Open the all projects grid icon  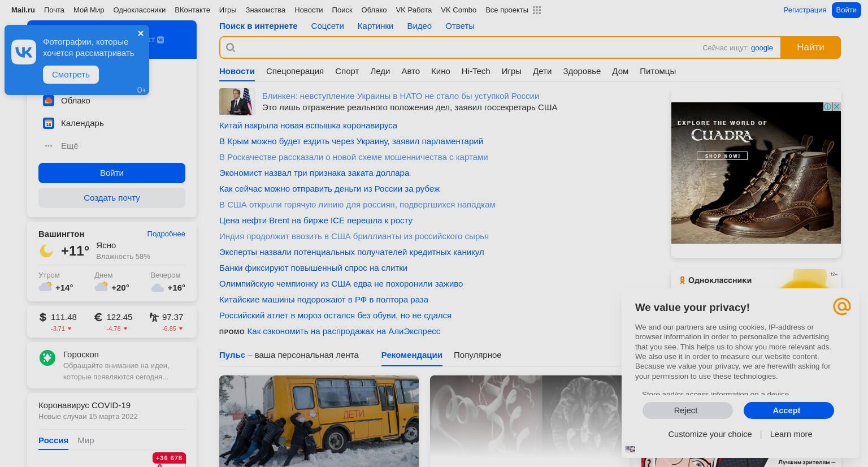point(537,10)
